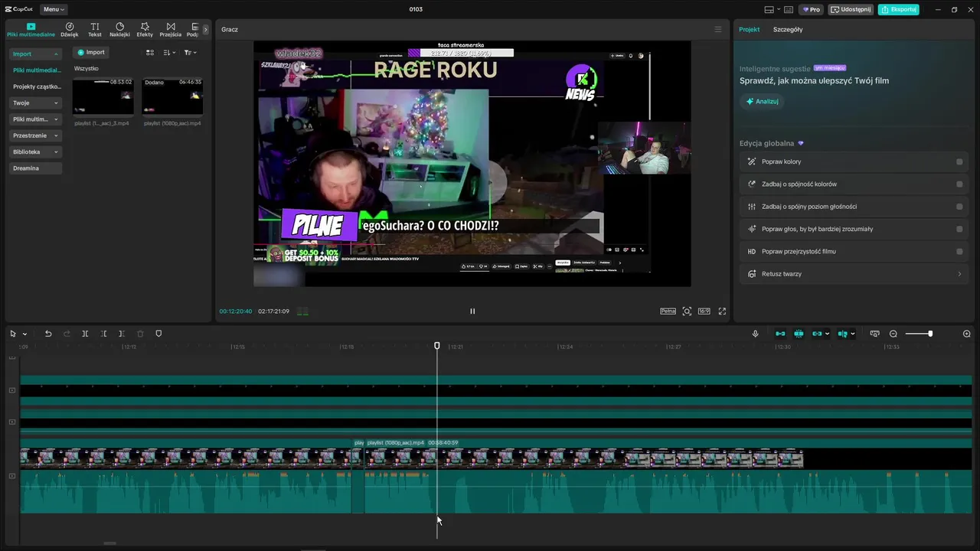Open the Przejścia (transitions) tab
The height and width of the screenshot is (551, 980).
click(x=171, y=30)
